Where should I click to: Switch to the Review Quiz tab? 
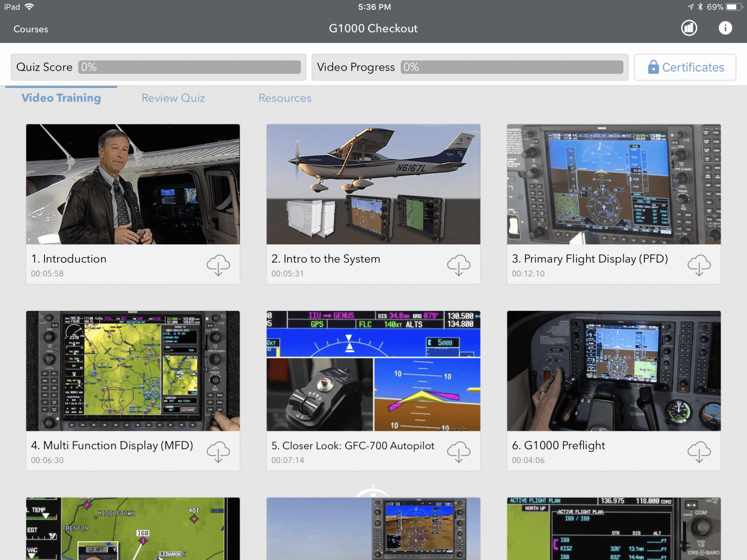point(173,98)
